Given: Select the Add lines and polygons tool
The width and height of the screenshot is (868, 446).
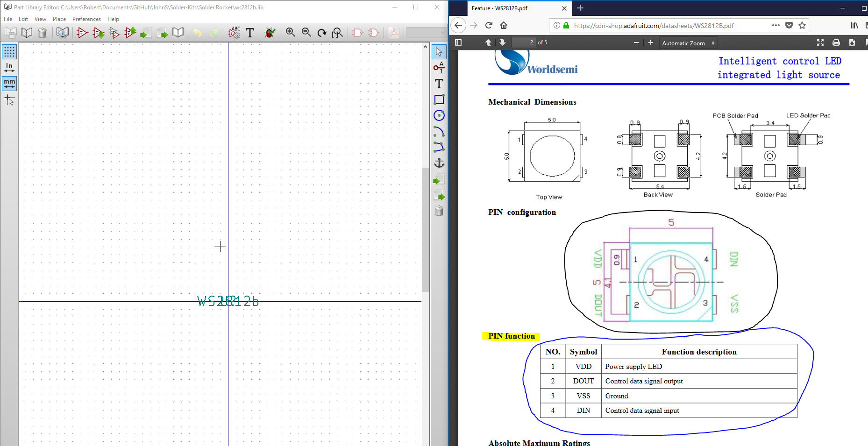Looking at the screenshot, I should (x=439, y=147).
